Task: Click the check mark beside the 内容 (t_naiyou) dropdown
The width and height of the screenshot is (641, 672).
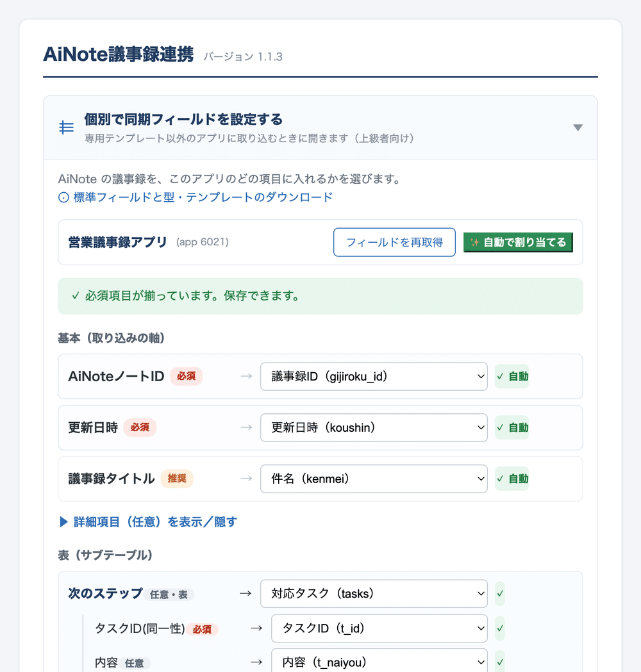Action: [499, 662]
